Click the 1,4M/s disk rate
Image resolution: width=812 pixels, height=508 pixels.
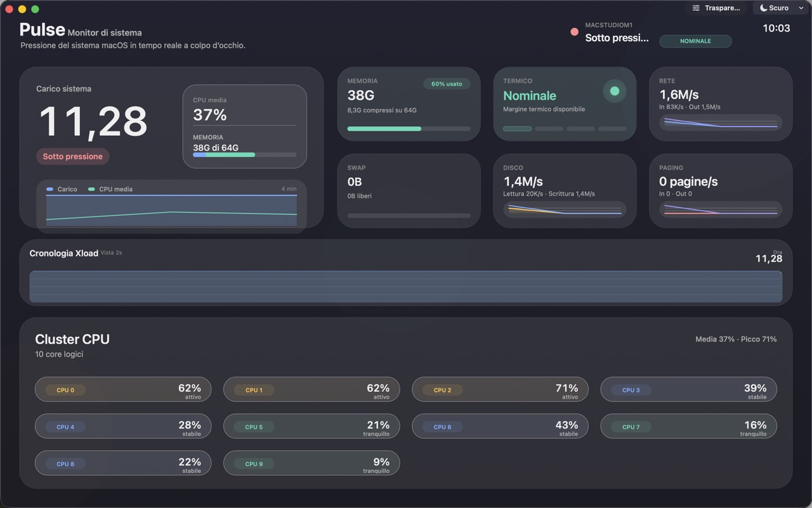[523, 182]
